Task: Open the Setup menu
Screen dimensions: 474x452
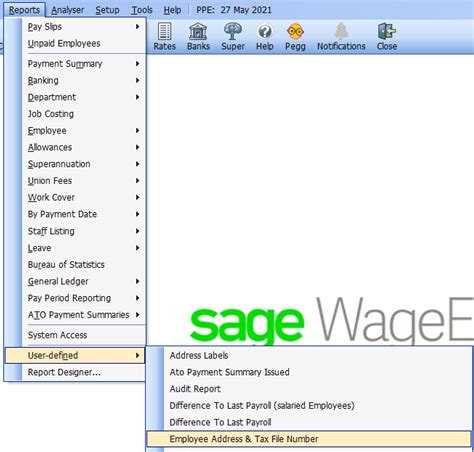Action: pos(107,10)
